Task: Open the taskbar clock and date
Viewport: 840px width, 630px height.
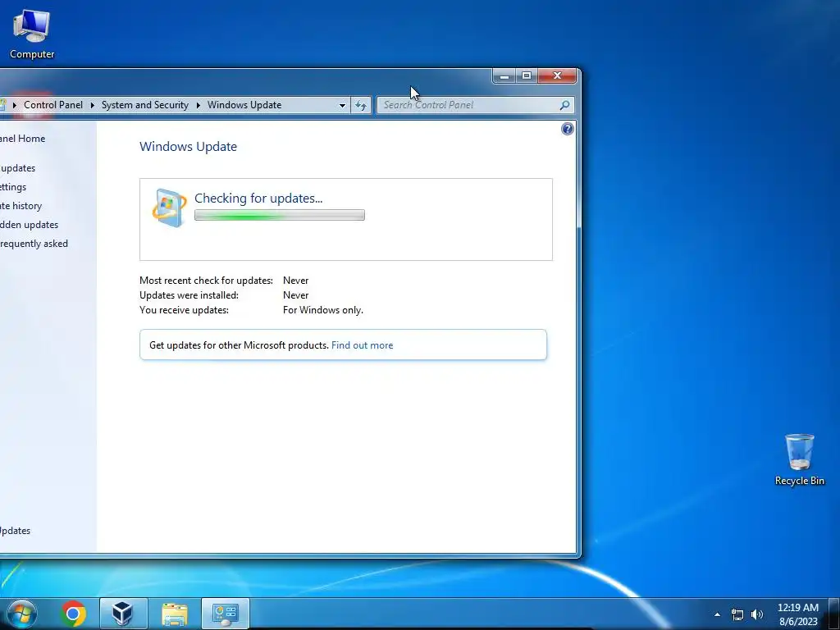Action: [x=797, y=614]
